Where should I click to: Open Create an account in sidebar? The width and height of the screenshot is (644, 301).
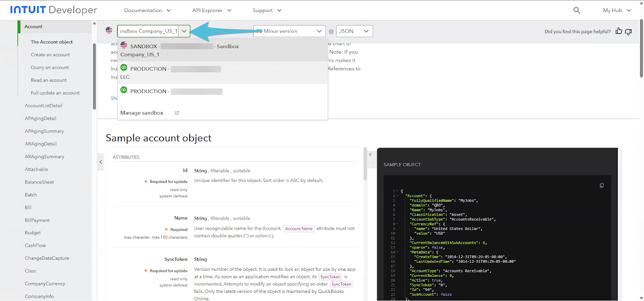pyautogui.click(x=50, y=55)
